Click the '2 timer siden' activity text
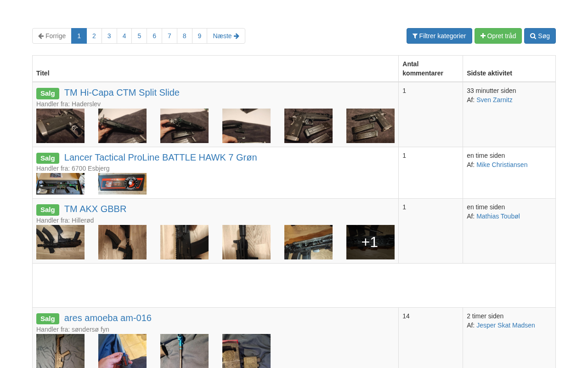The width and height of the screenshot is (588, 368). coord(485,316)
